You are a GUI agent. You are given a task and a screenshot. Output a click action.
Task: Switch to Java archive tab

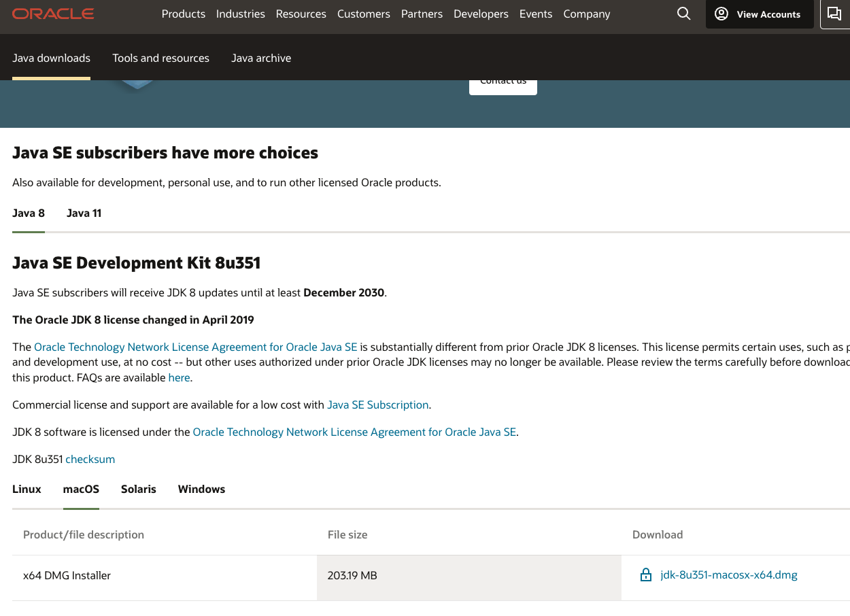pyautogui.click(x=261, y=58)
